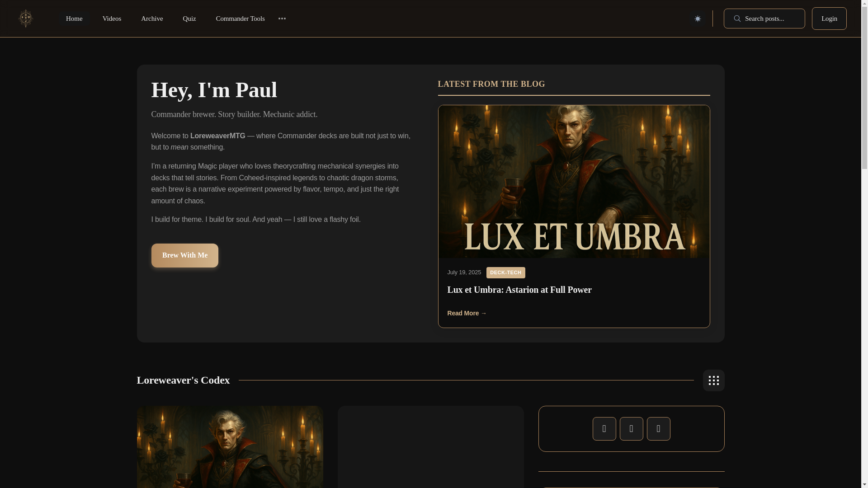Open the Astarion card thumbnail in Codex

(230, 447)
